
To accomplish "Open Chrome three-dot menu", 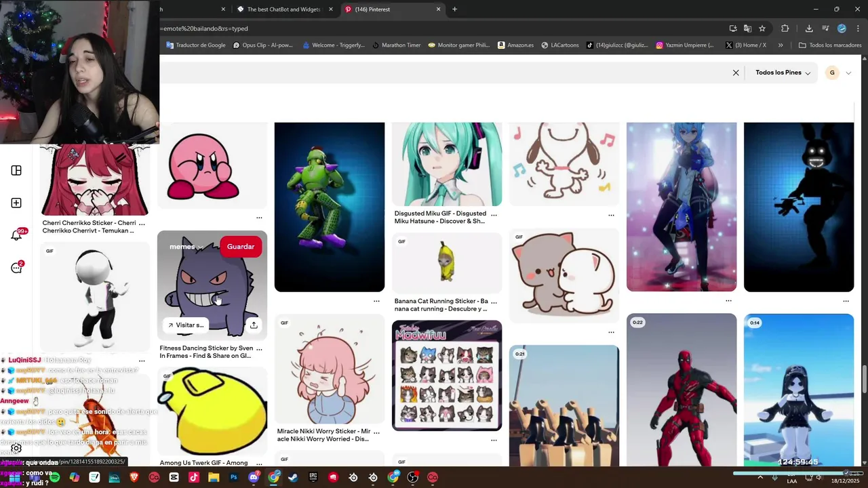I will (x=856, y=28).
